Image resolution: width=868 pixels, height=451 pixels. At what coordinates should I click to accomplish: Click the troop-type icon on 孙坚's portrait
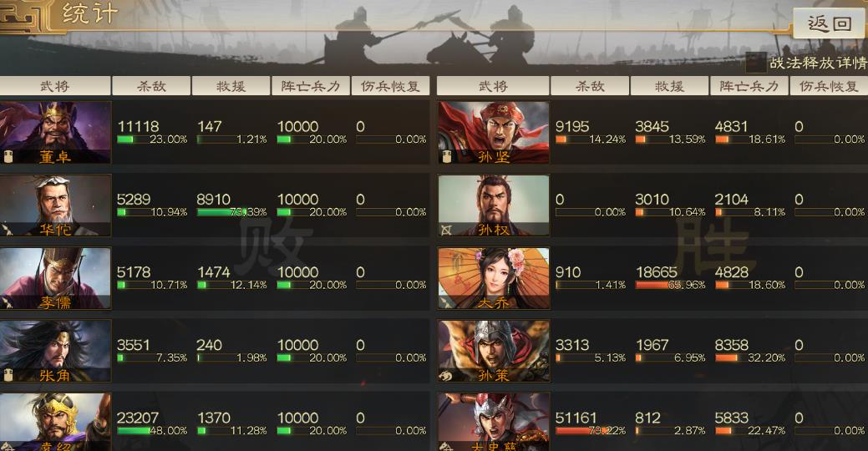(447, 157)
